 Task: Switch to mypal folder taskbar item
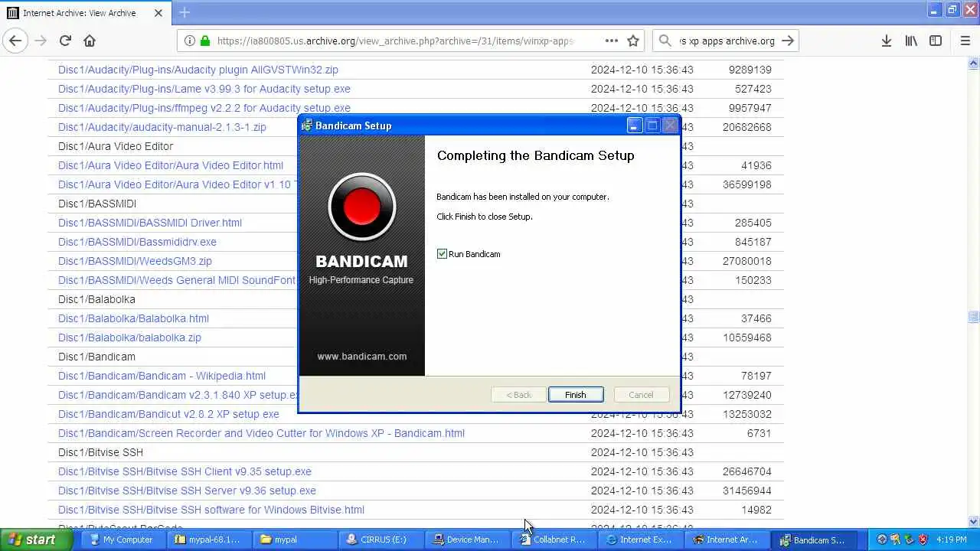[295, 540]
